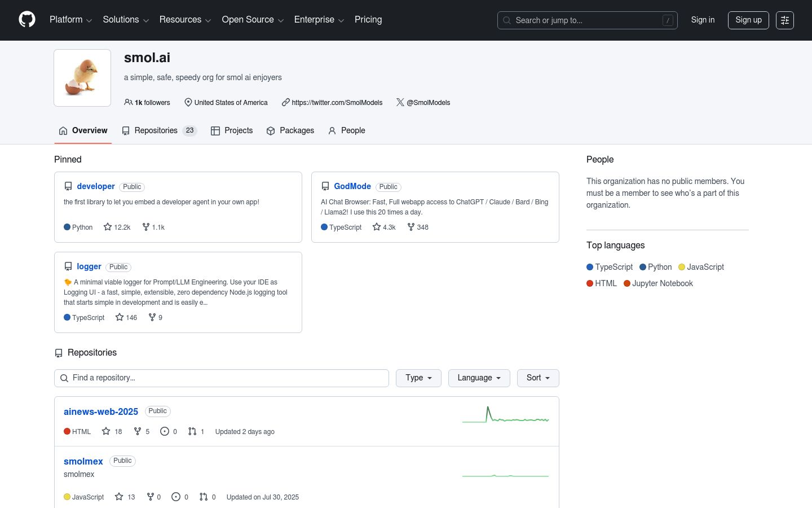Click the Sign up button
Viewport: 812px width, 508px height.
pyautogui.click(x=748, y=20)
